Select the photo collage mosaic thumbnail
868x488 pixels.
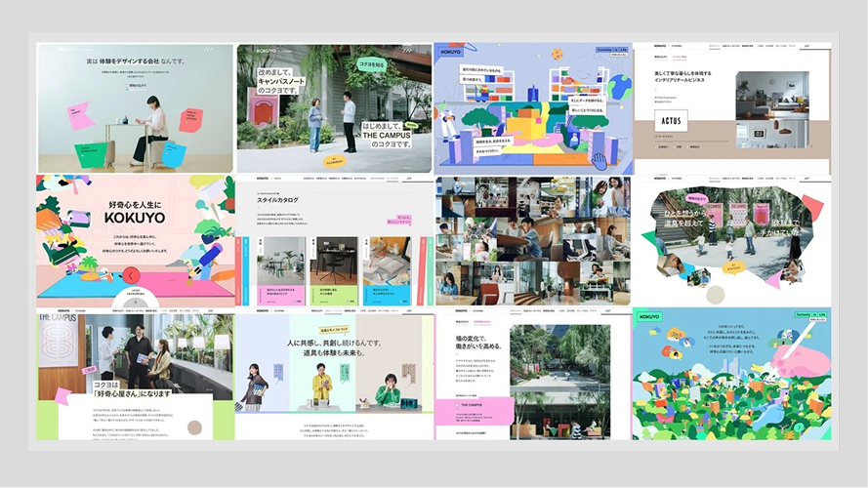[x=532, y=241]
